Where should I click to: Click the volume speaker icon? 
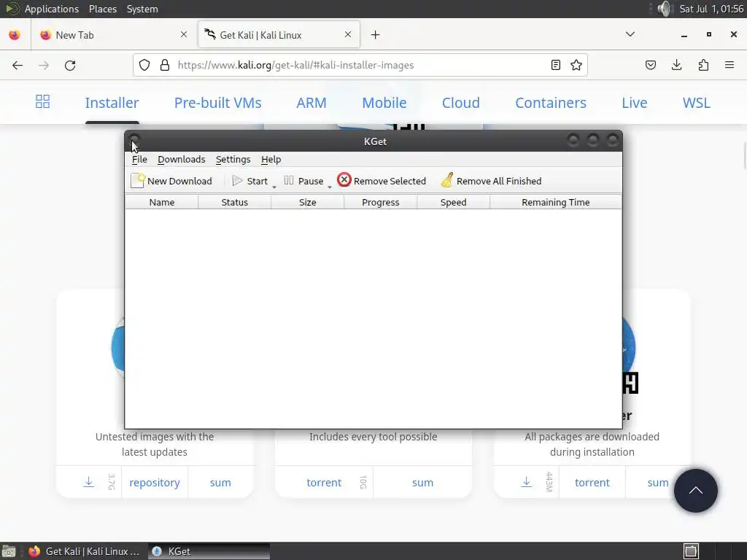pos(665,9)
